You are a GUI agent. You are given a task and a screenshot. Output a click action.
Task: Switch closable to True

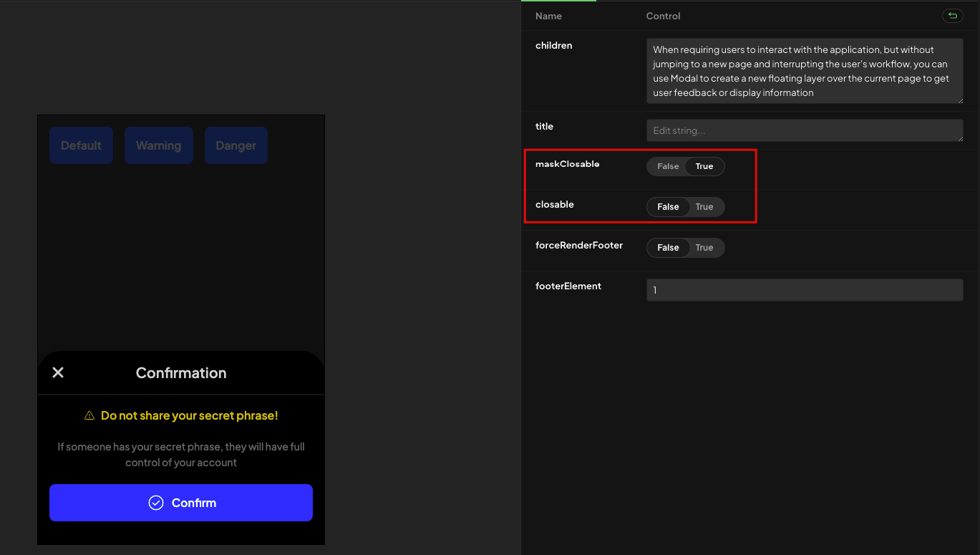click(704, 206)
